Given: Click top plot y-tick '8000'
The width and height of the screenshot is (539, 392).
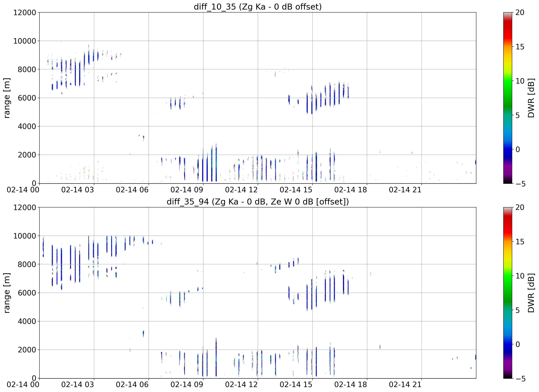Looking at the screenshot, I should click(27, 69).
